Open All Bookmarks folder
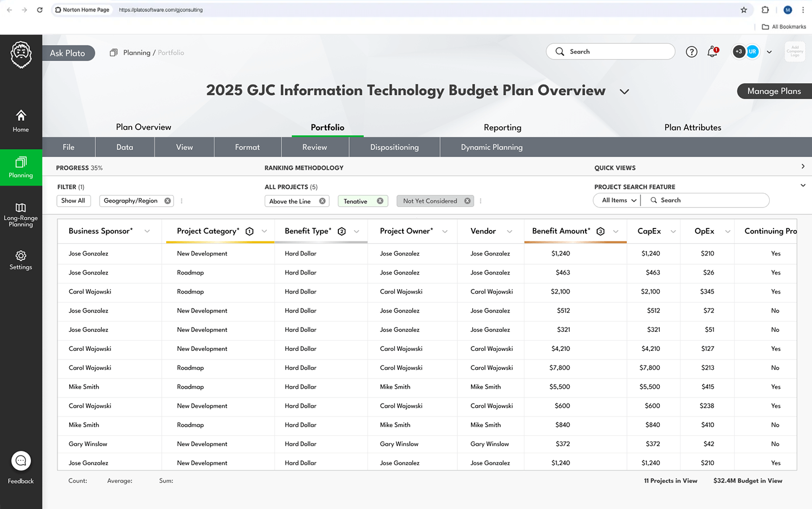 tap(784, 27)
